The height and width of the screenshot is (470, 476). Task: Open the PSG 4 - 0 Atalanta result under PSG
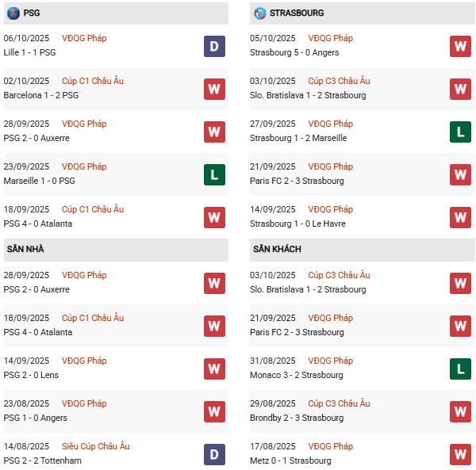(x=38, y=224)
